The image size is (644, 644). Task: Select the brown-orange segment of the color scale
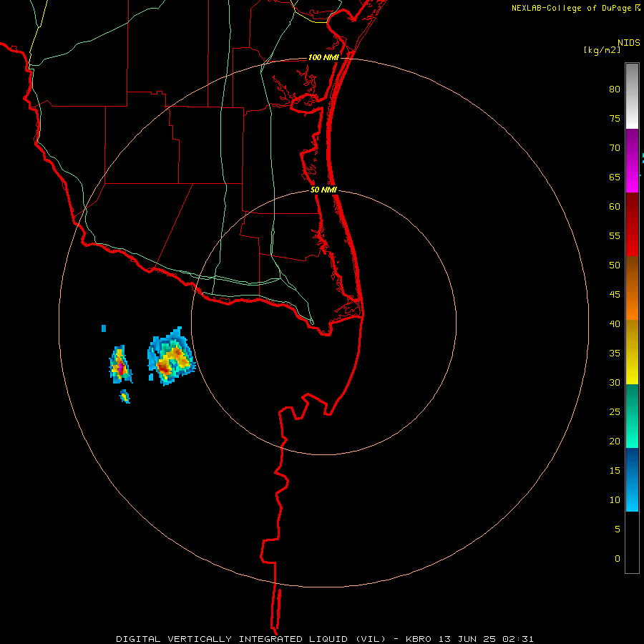632,288
